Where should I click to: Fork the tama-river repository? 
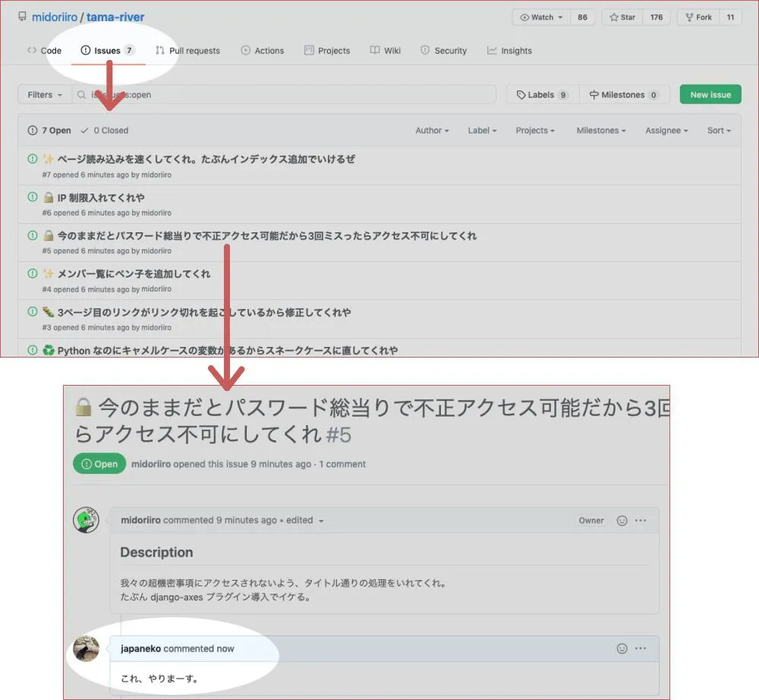pos(698,17)
